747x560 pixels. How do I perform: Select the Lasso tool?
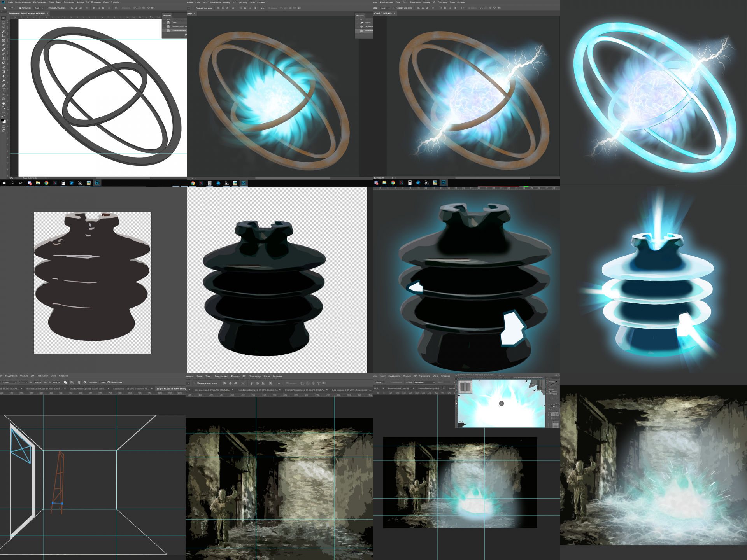click(x=3, y=27)
